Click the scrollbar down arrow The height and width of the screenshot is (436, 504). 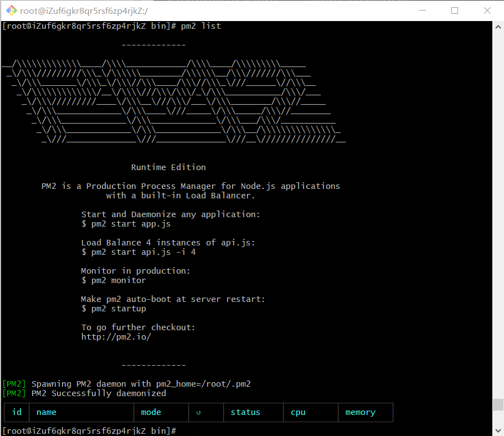[498, 430]
